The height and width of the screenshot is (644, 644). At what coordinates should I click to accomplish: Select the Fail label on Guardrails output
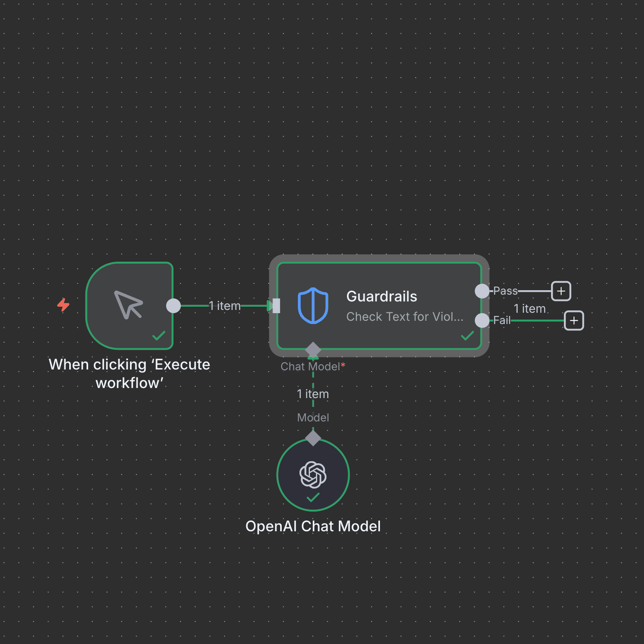tap(502, 320)
